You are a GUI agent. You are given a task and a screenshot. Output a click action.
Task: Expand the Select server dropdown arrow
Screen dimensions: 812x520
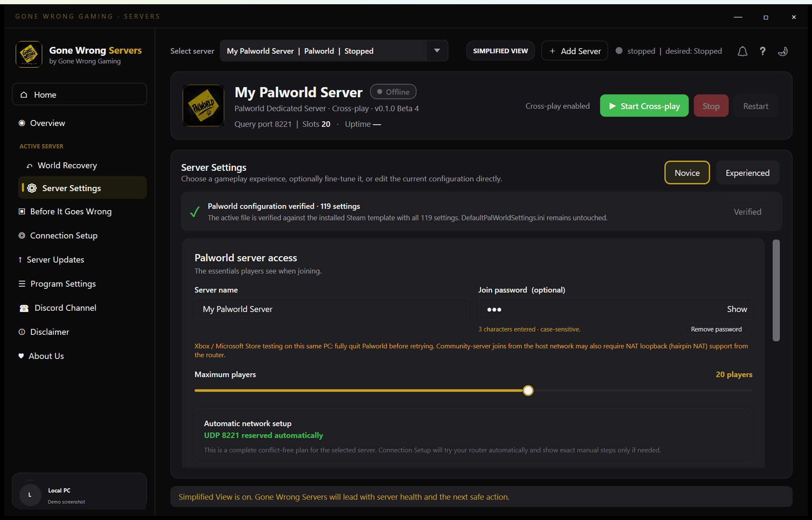tap(437, 51)
